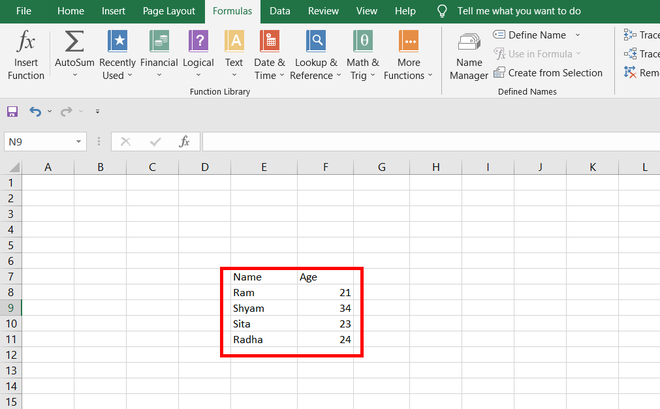Select column A header
Viewport: 660px width, 409px height.
(48, 167)
